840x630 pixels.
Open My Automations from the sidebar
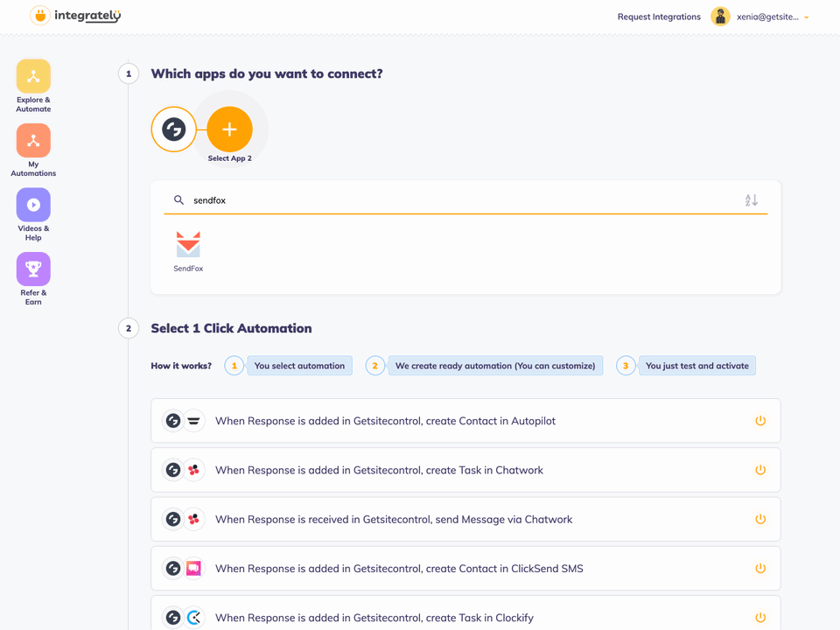(x=33, y=141)
